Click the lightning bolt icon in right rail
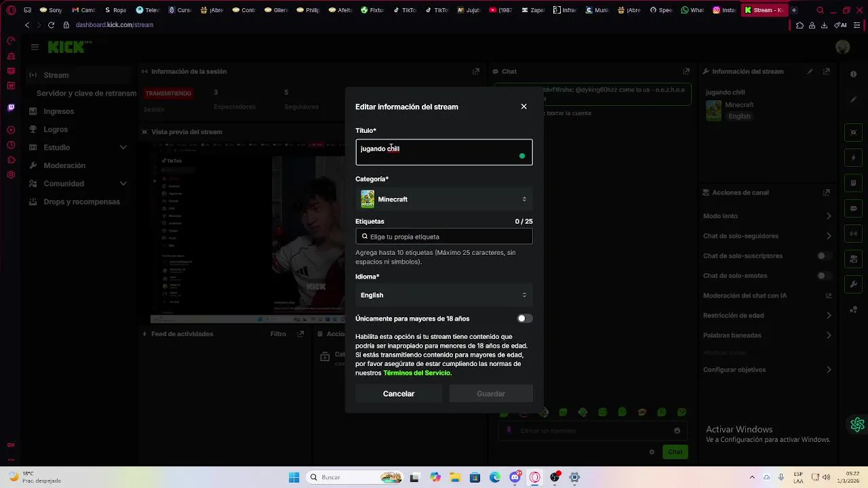Viewport: 868px width, 488px height. [854, 158]
